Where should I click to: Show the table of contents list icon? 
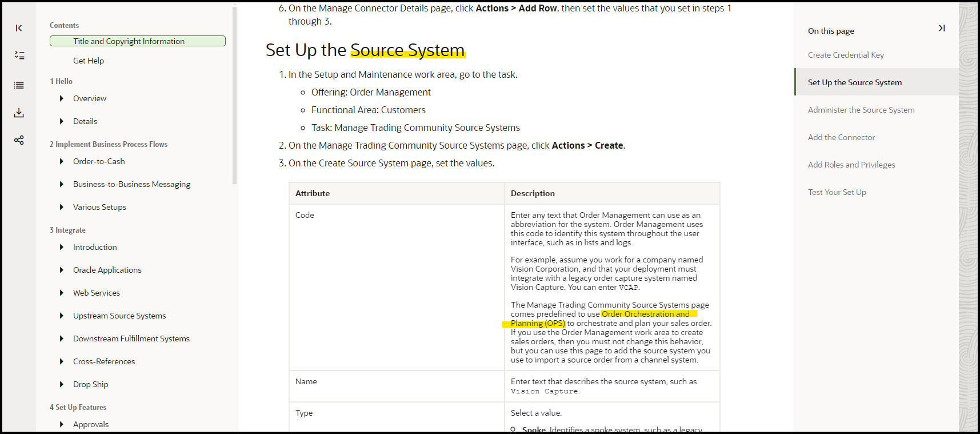pyautogui.click(x=19, y=85)
